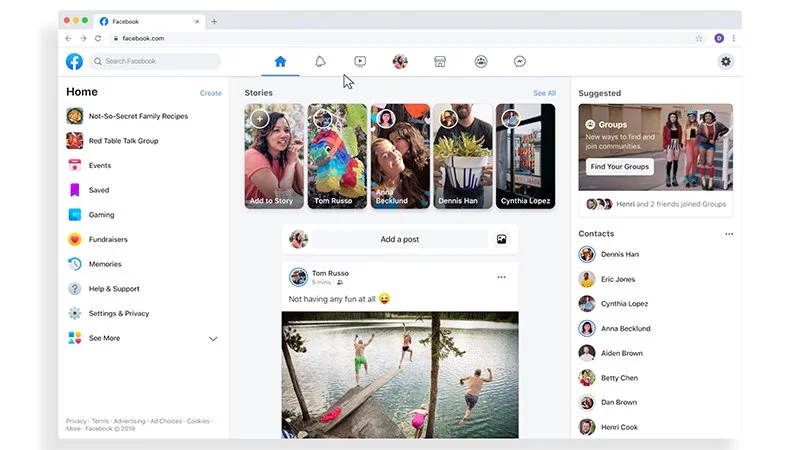800x450 pixels.
Task: Open the Watch video tab icon
Action: coord(360,62)
